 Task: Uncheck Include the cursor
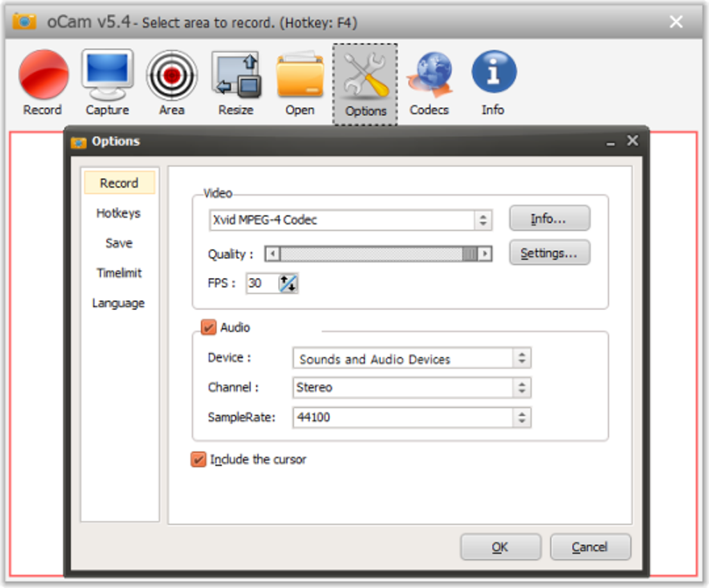click(199, 459)
